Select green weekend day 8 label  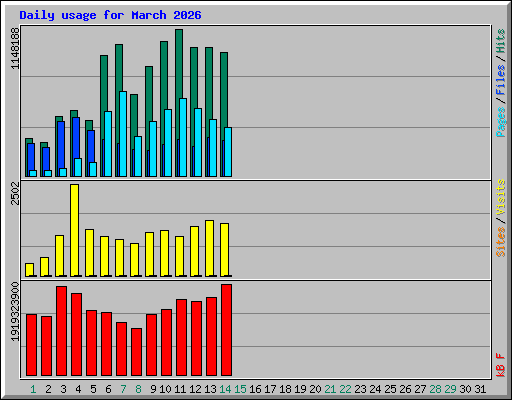click(138, 389)
